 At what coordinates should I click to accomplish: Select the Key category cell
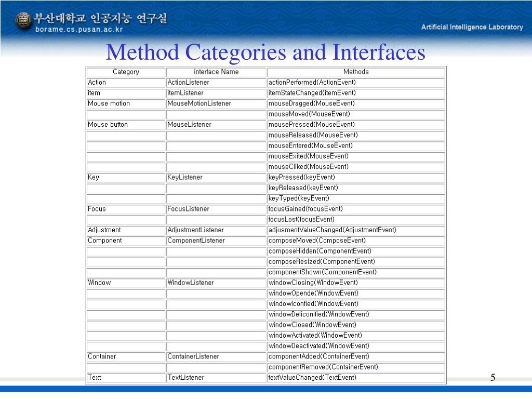click(x=126, y=178)
